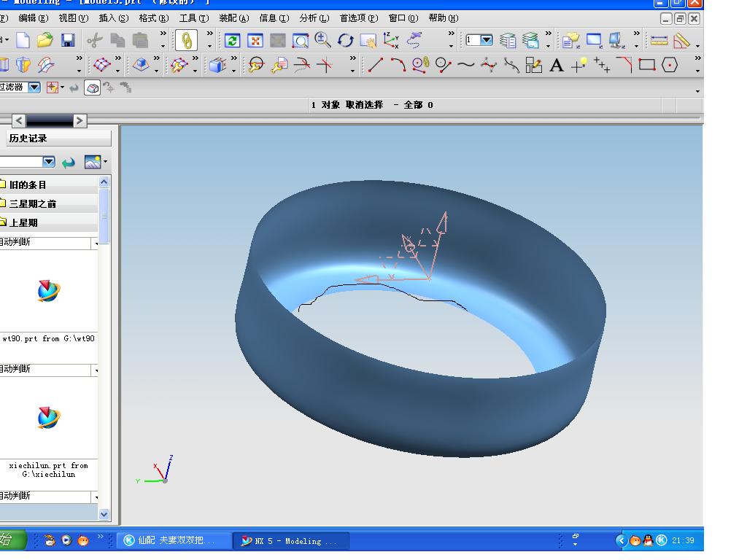Select the Pan hand icon
The height and width of the screenshot is (560, 747).
coord(368,41)
